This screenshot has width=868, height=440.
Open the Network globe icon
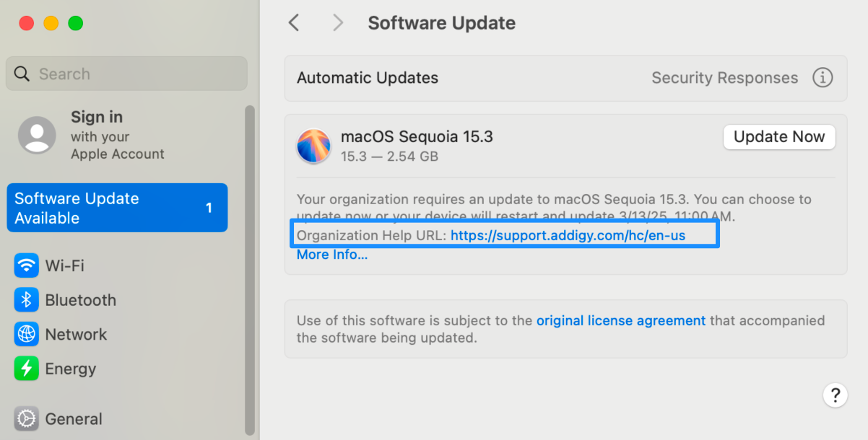[27, 335]
